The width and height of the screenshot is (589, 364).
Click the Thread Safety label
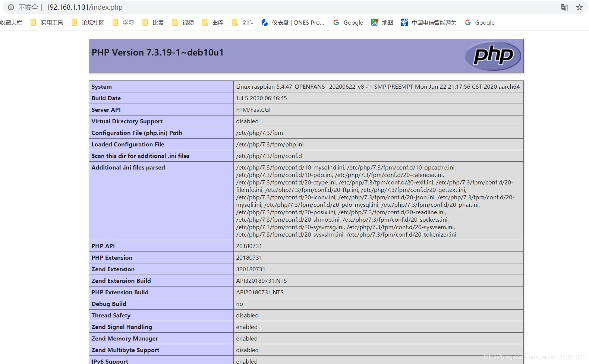111,315
